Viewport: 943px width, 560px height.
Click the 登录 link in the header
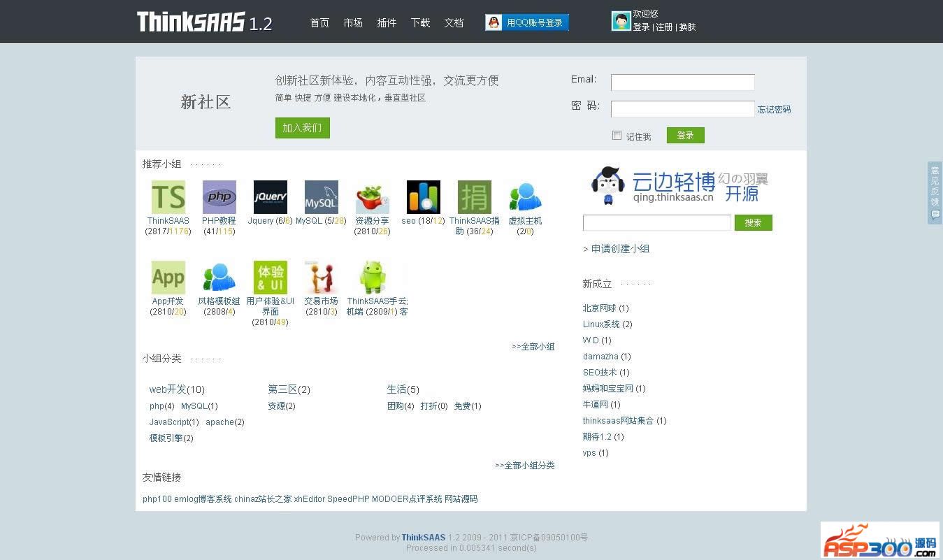coord(641,27)
